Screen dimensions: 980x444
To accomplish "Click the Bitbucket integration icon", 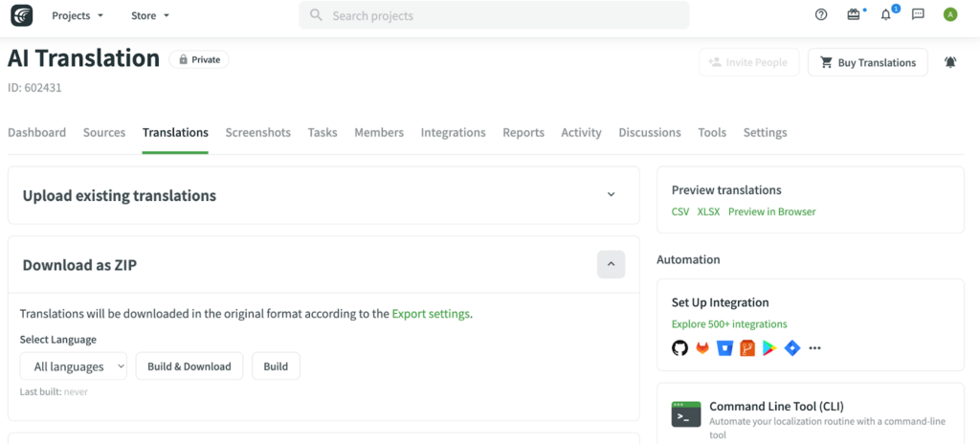I will [x=724, y=348].
